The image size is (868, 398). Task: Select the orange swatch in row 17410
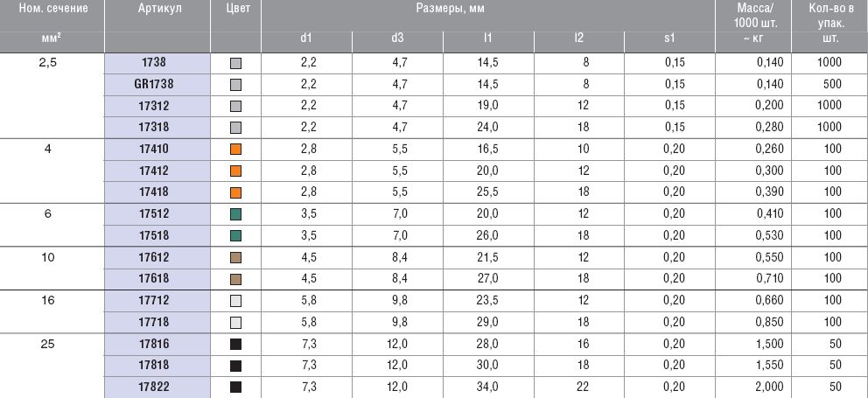coord(234,149)
